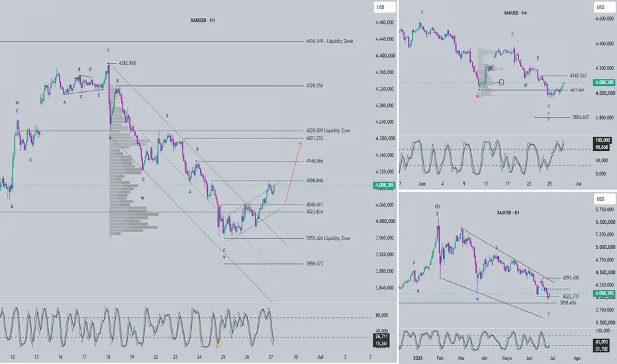
Task: Click date 30 on H1 time axis
Action: click(295, 357)
